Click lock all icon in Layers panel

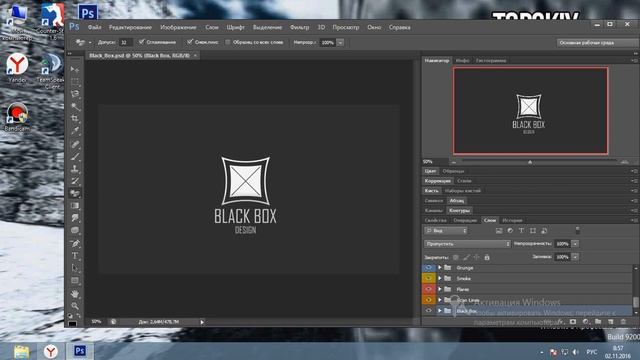[x=487, y=258]
